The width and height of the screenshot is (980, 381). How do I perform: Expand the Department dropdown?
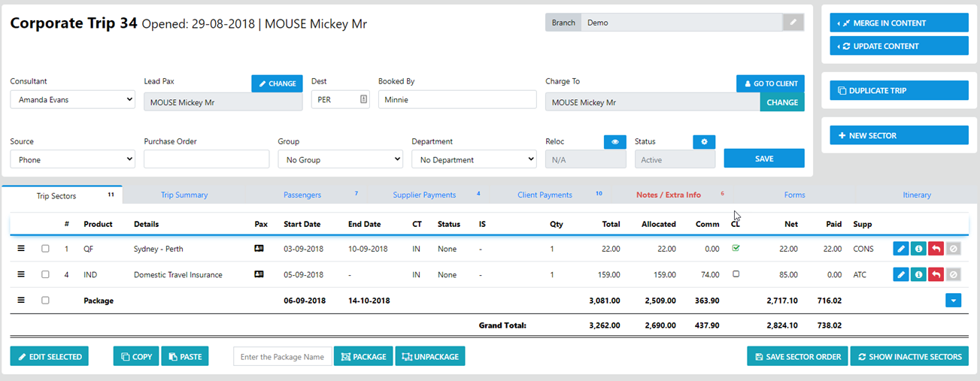coord(474,159)
